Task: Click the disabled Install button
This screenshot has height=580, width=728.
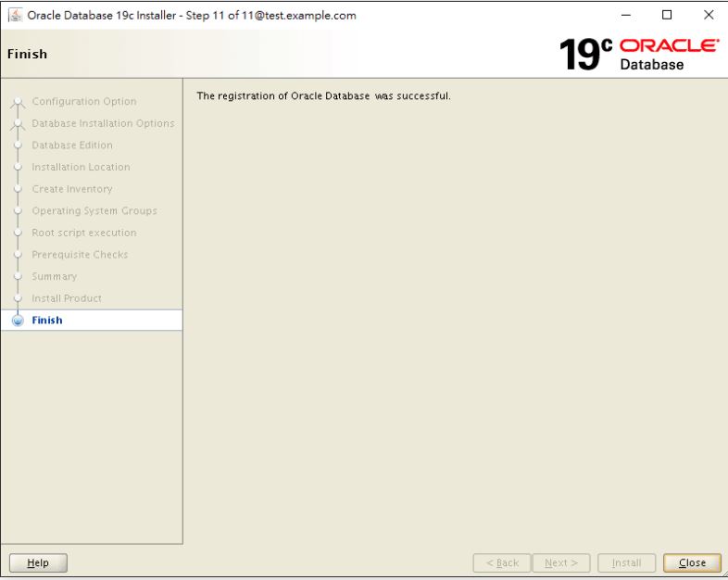Action: 626,562
